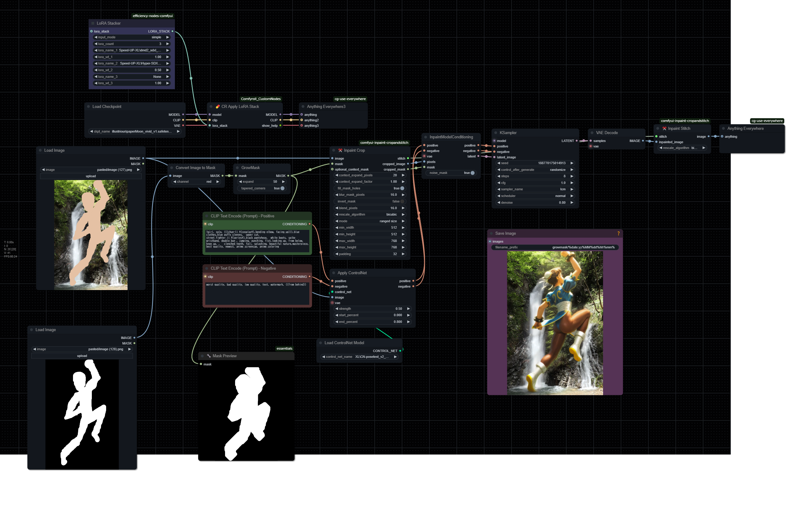Open image selector showing pasted/image (127).png
This screenshot has height=505, width=812.
pos(91,170)
